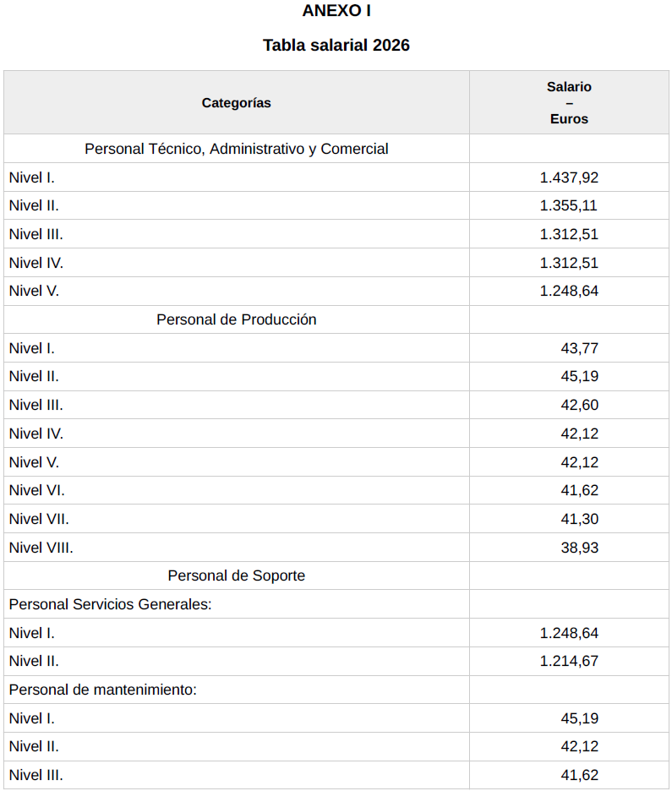Click the Personal de Soporte section heading
This screenshot has height=791, width=672.
click(x=236, y=576)
